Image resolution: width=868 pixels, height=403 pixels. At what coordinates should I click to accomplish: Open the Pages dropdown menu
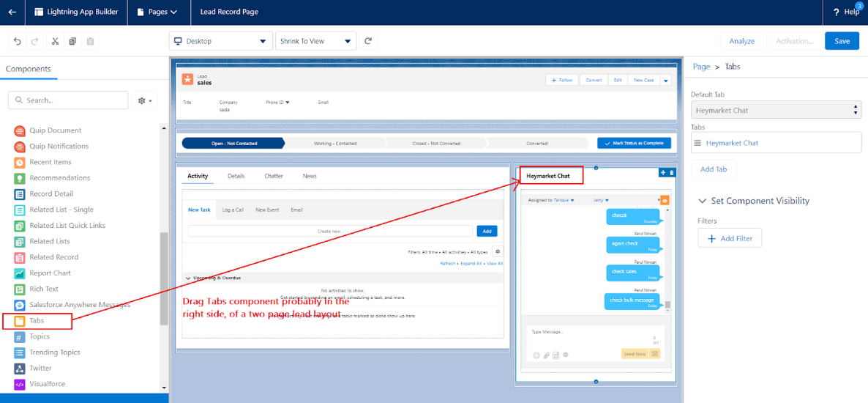click(x=160, y=12)
